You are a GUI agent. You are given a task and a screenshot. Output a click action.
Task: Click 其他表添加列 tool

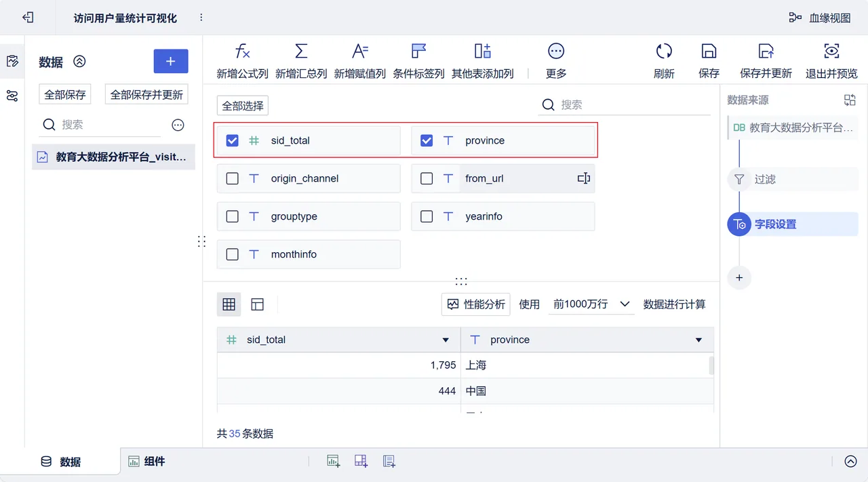pos(483,61)
